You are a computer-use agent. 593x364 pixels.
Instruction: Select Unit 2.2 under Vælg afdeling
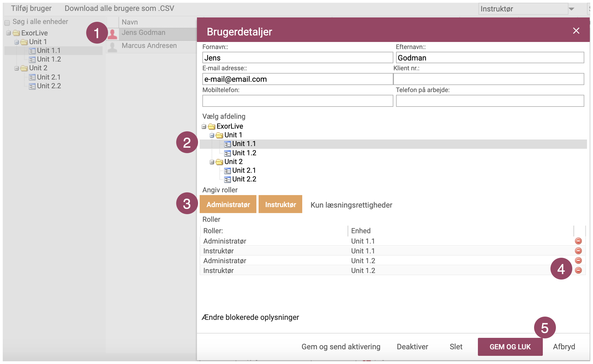coord(244,179)
